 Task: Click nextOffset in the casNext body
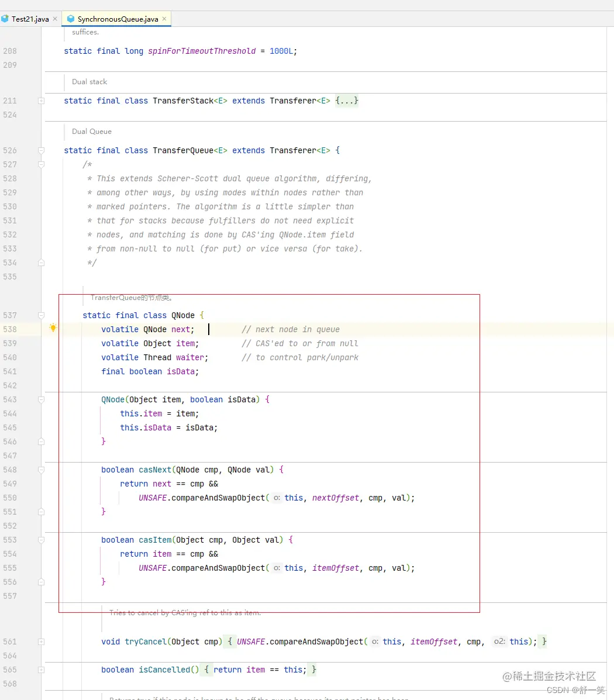click(x=335, y=498)
